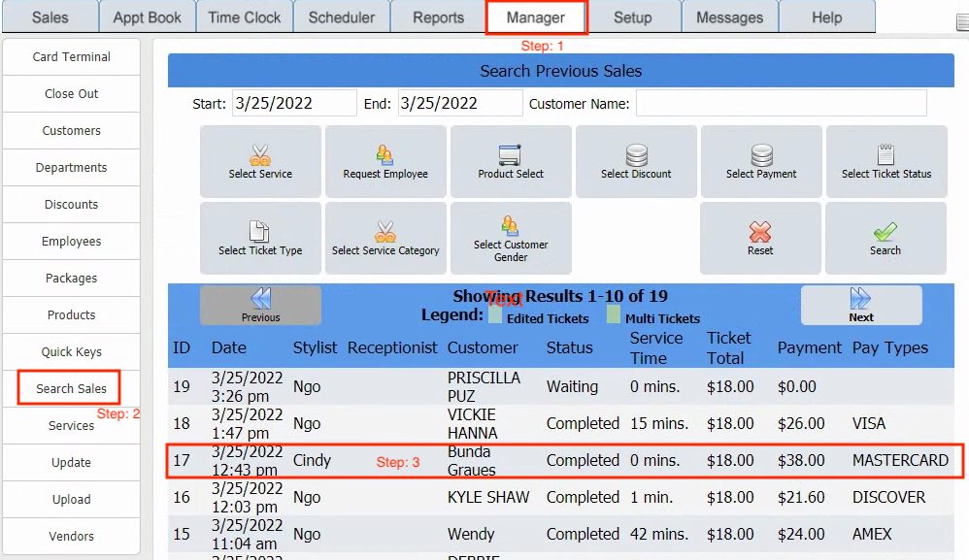Open Search Sales in sidebar
The height and width of the screenshot is (560, 969).
coord(71,388)
